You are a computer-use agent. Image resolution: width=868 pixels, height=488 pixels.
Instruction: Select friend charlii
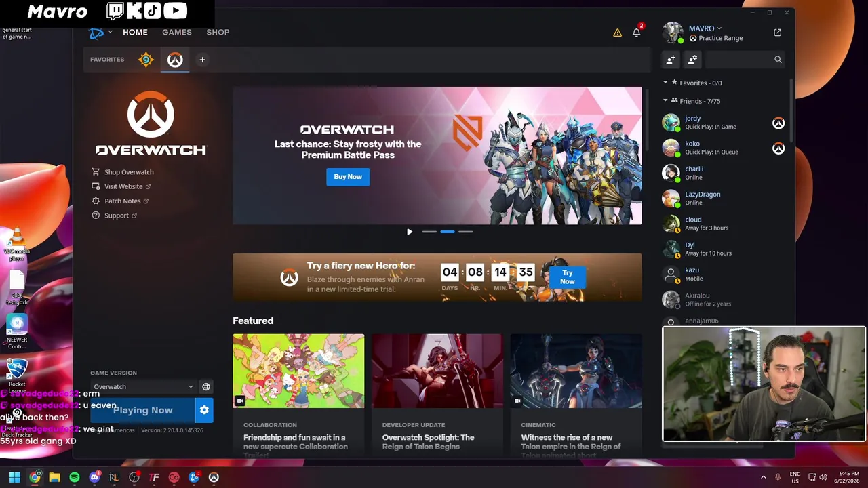[723, 173]
